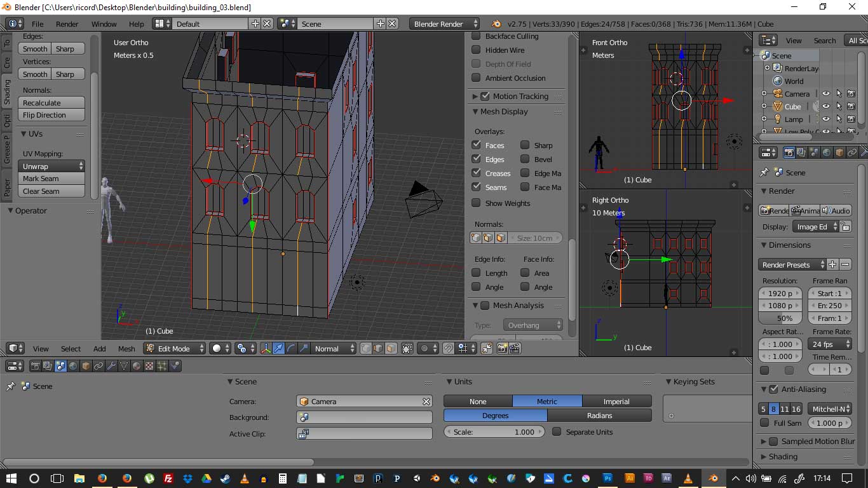The height and width of the screenshot is (488, 868).
Task: Select face select mode icon
Action: [x=391, y=348]
